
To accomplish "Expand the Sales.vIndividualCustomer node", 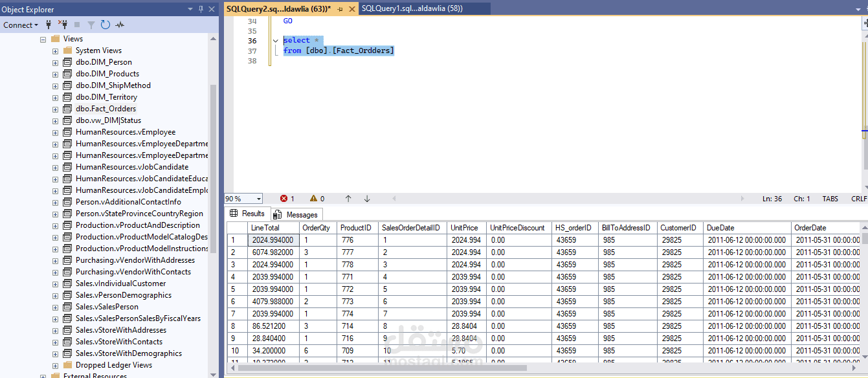I will tap(55, 283).
